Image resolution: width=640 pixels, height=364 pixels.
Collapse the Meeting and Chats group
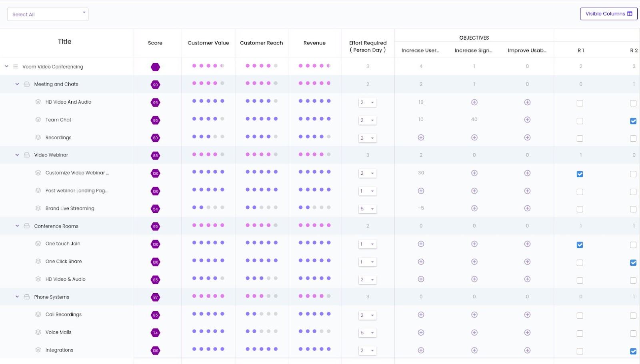coord(17,84)
